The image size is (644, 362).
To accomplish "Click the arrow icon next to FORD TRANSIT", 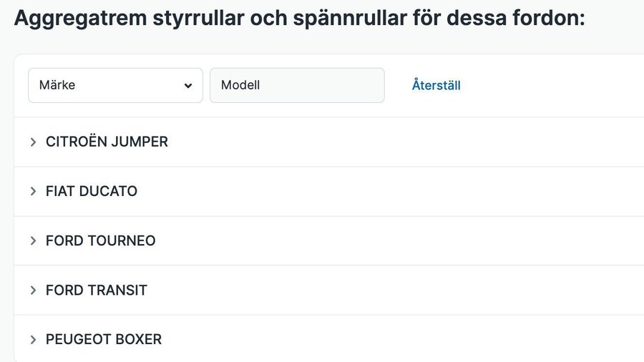I will pyautogui.click(x=33, y=290).
